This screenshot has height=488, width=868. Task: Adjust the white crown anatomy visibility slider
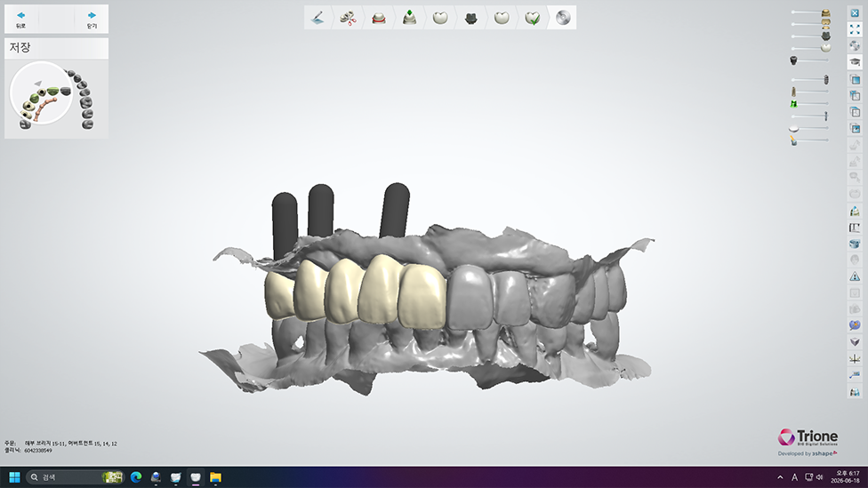tap(810, 48)
